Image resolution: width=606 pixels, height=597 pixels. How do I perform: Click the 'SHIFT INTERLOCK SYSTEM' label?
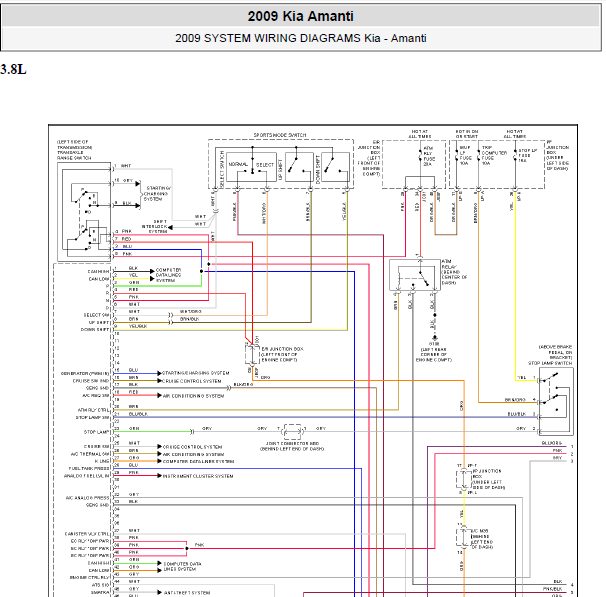click(155, 226)
